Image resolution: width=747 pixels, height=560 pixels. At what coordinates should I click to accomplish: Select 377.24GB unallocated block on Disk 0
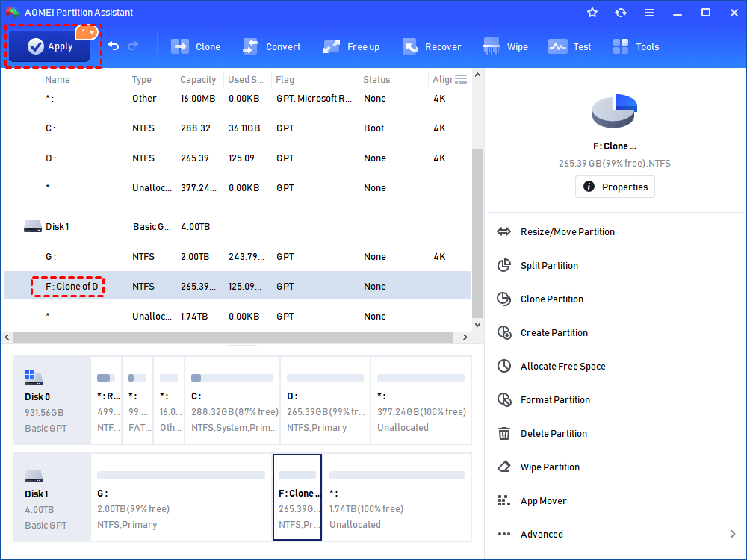[x=421, y=400]
